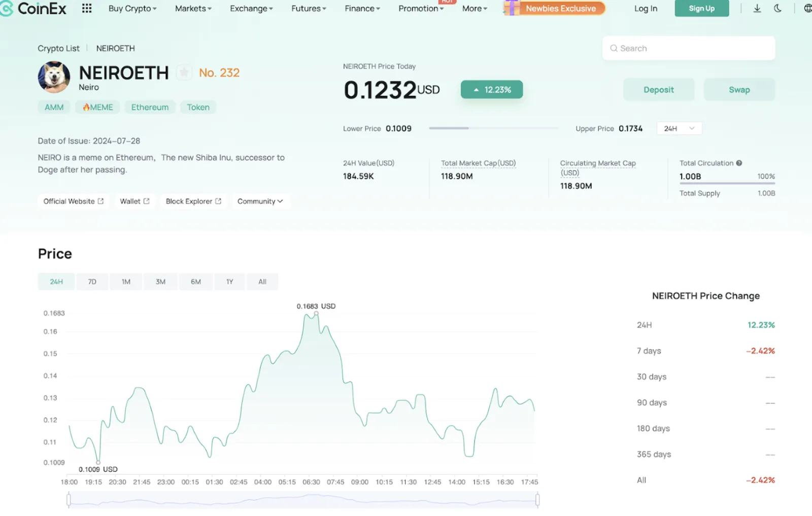The image size is (812, 516).
Task: Open the apps grid icon
Action: pyautogui.click(x=87, y=8)
